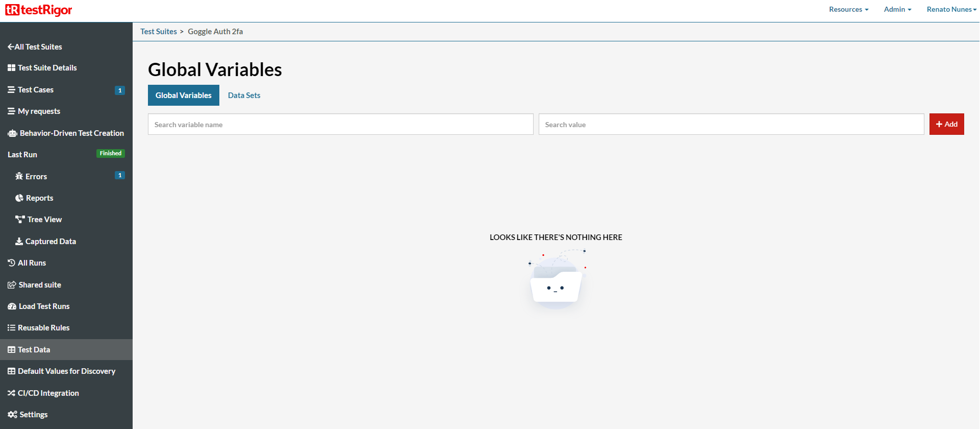
Task: Click the bug icon next to Errors
Action: (19, 177)
